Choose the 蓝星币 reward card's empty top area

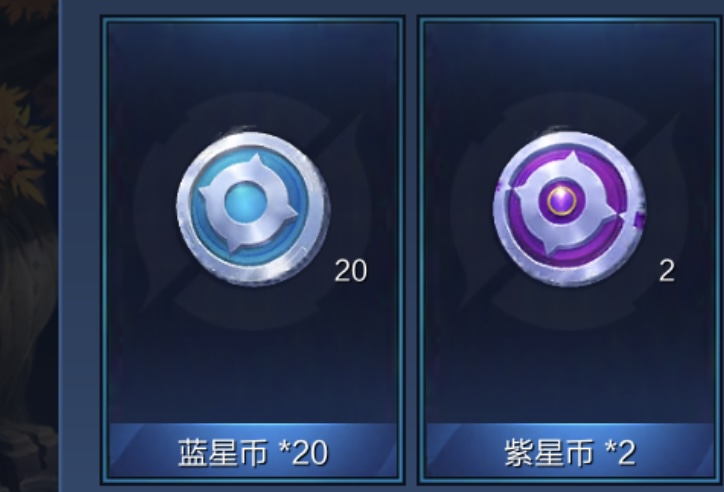[253, 58]
